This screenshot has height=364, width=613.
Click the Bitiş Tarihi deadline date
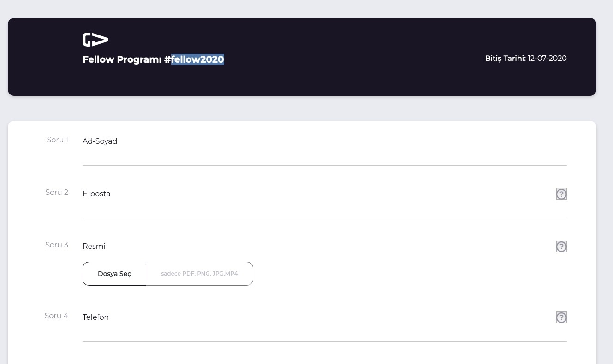pos(547,59)
